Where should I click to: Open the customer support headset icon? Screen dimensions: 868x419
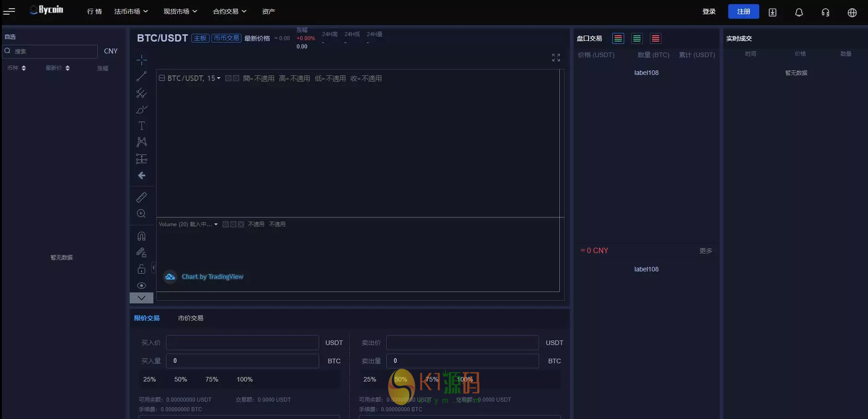coord(826,12)
